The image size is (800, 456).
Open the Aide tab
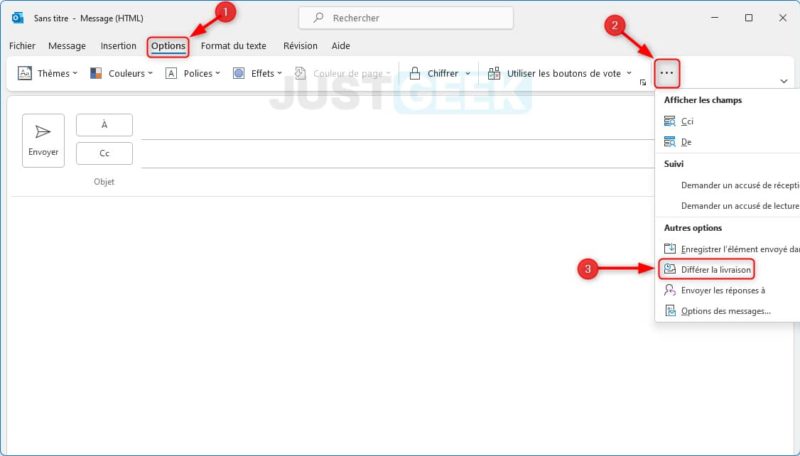point(341,46)
